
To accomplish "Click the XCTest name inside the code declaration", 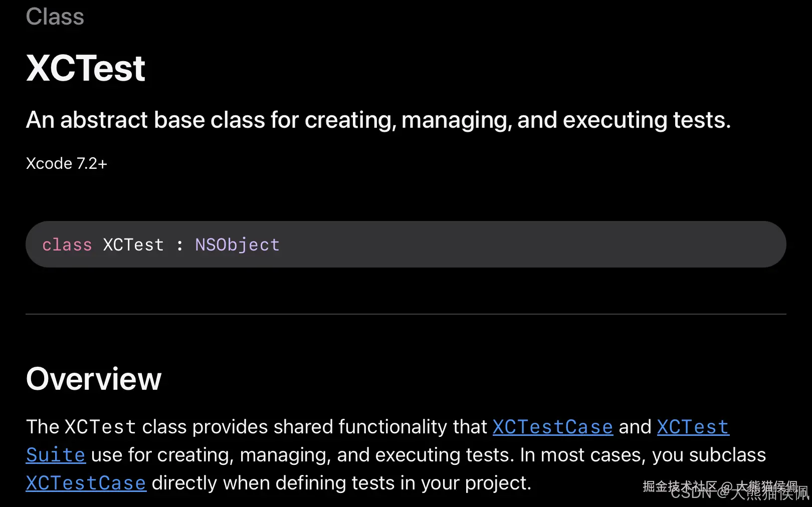I will point(133,245).
